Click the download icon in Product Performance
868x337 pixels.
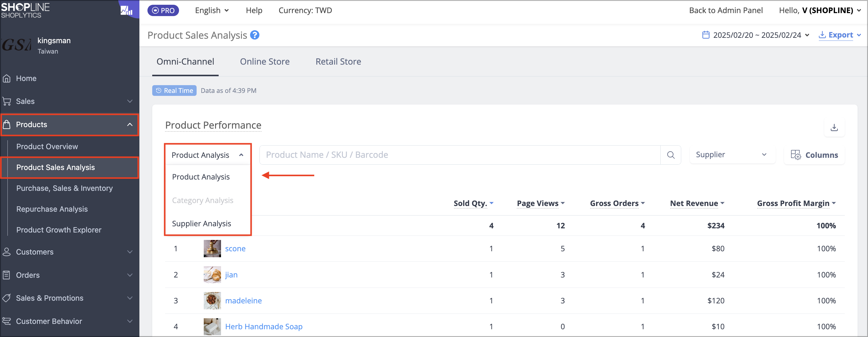click(834, 128)
